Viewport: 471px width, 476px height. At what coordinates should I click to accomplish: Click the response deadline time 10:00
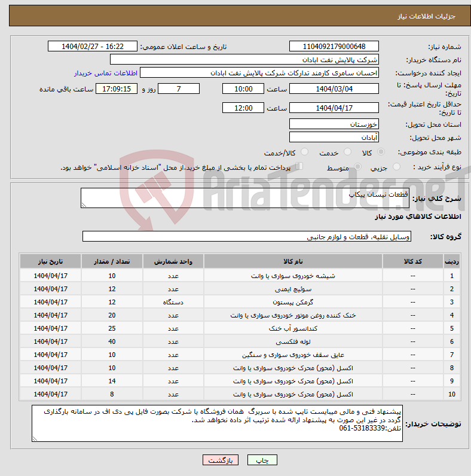pos(243,89)
